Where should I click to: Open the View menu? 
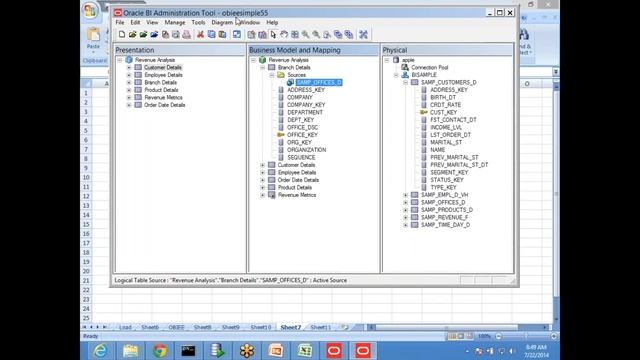[x=152, y=22]
